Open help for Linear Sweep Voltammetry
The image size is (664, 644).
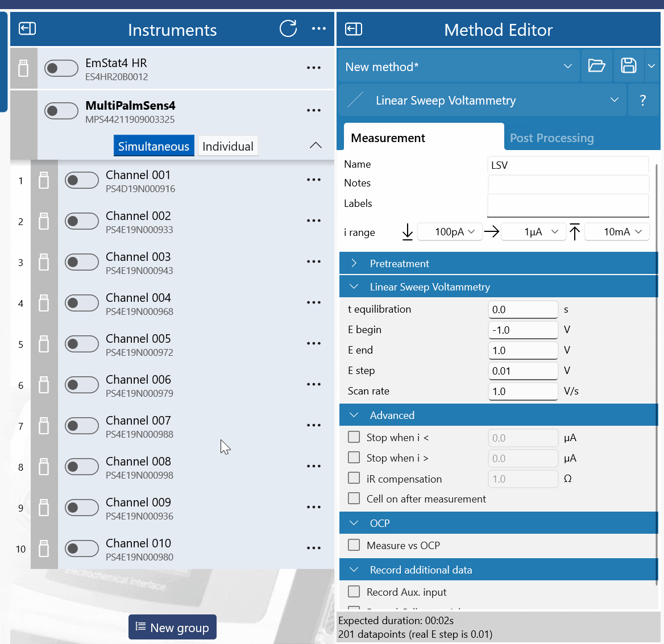643,101
